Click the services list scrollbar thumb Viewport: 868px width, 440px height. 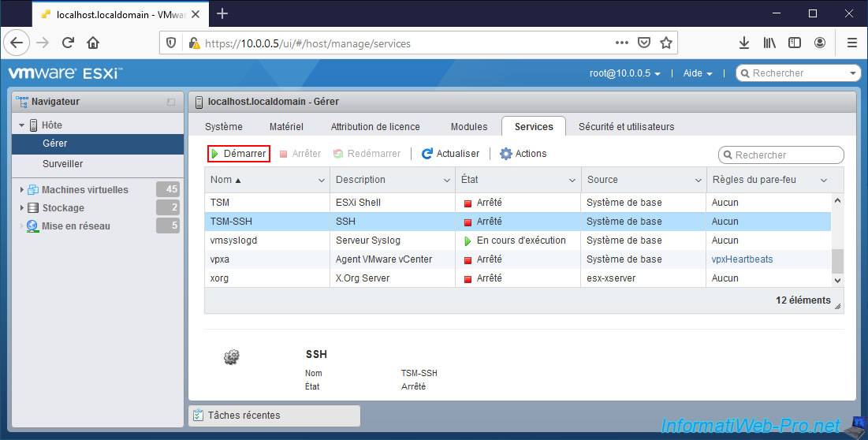[837, 261]
